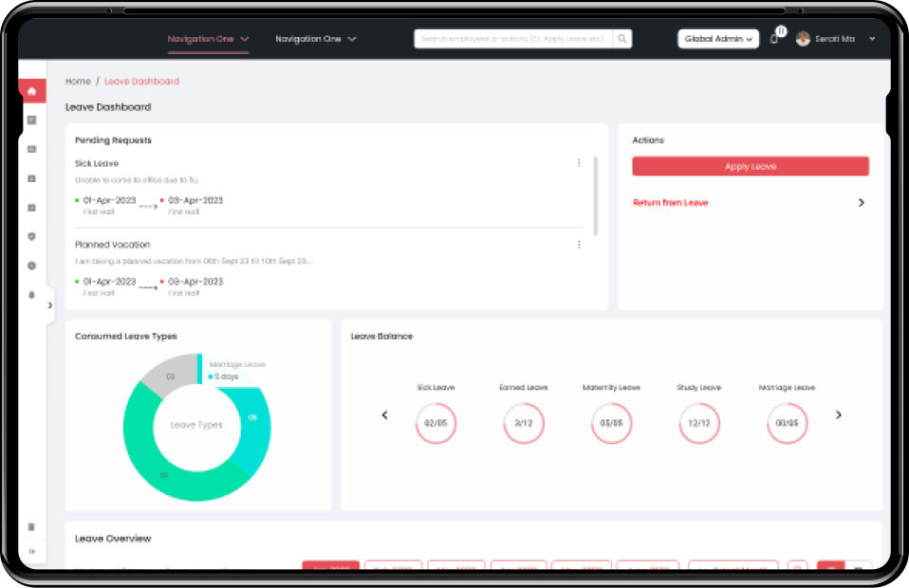Click the search magnifier icon
909x588 pixels.
click(621, 39)
